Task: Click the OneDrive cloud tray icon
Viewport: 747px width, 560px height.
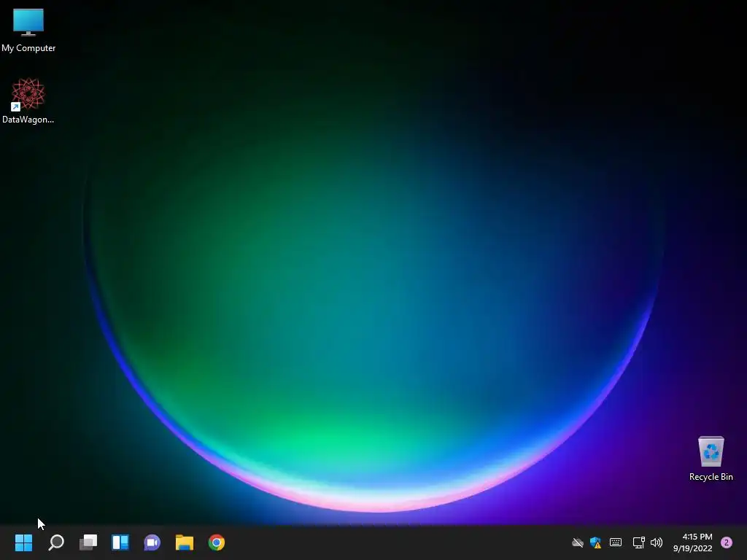Action: pyautogui.click(x=578, y=542)
